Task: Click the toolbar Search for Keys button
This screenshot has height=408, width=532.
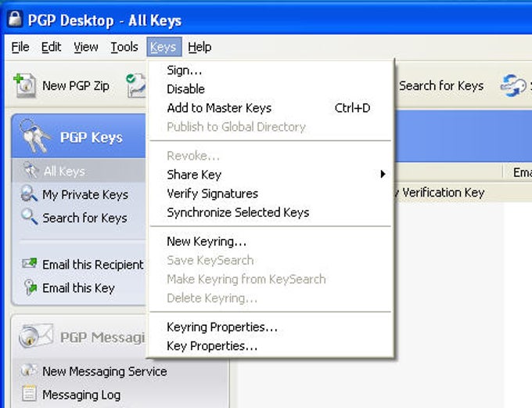Action: click(441, 85)
